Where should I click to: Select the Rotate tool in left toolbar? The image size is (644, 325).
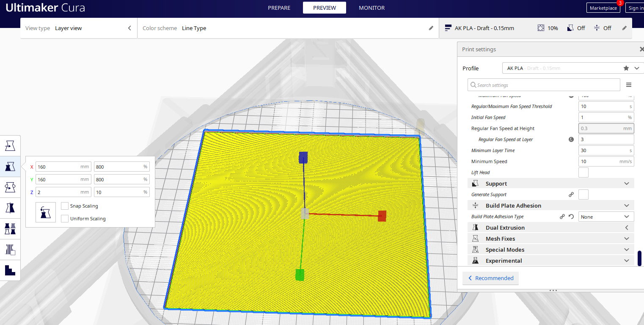coord(10,187)
